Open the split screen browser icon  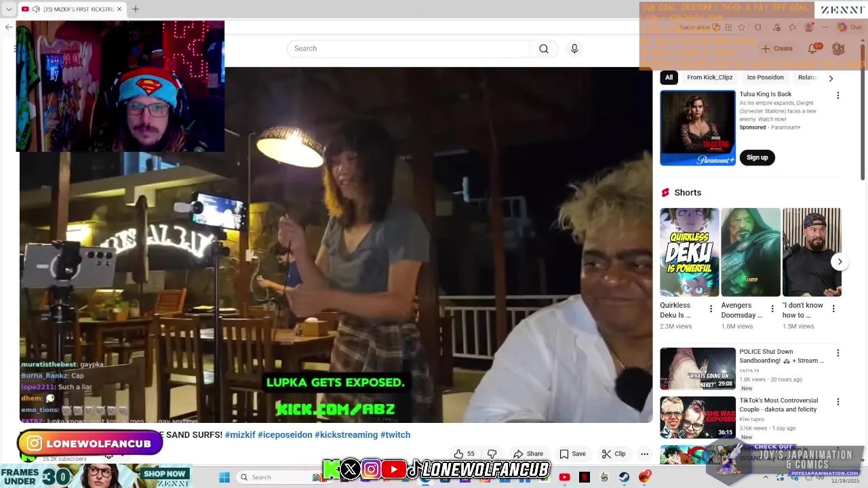(x=728, y=27)
